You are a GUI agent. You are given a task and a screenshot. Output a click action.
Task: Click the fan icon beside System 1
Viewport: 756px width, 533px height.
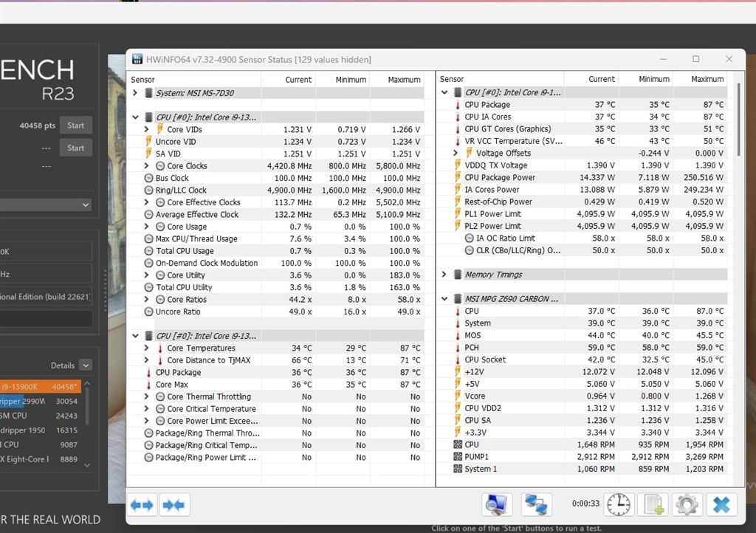point(458,469)
